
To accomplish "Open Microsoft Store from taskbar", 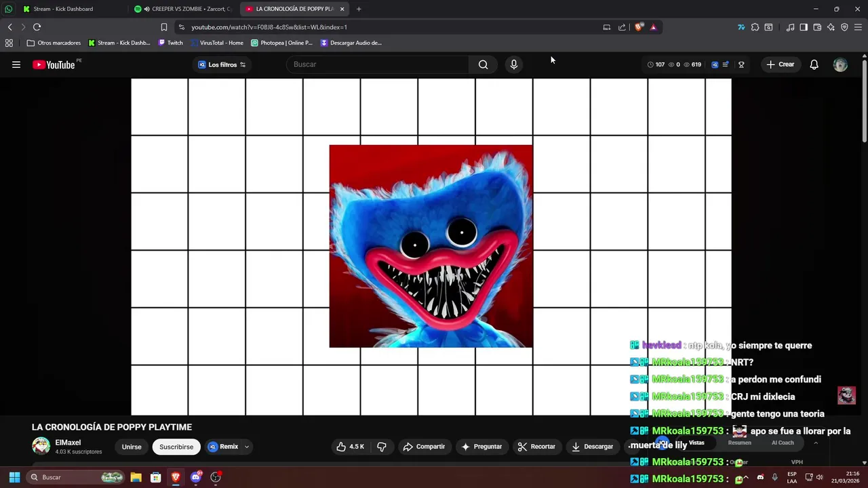I will click(x=156, y=477).
